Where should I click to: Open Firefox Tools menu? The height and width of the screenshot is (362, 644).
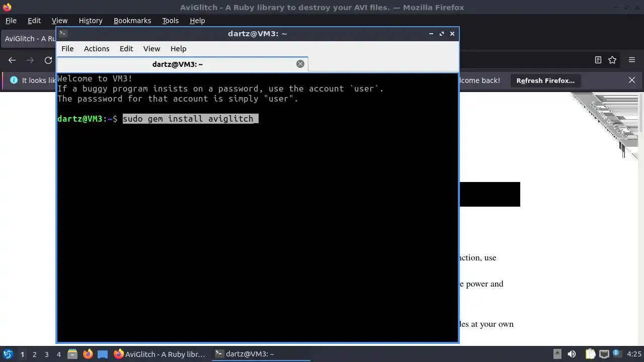pos(170,21)
